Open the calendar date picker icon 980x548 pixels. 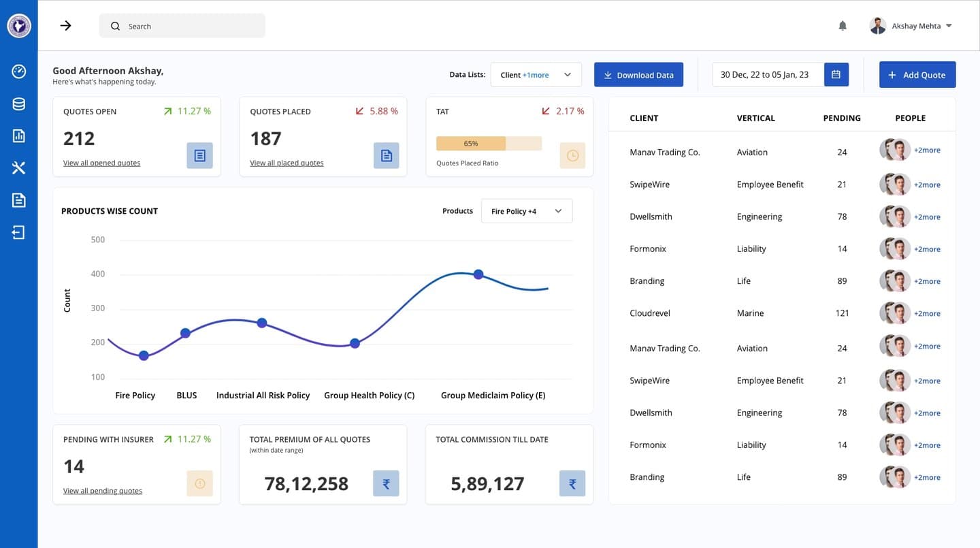pyautogui.click(x=836, y=75)
